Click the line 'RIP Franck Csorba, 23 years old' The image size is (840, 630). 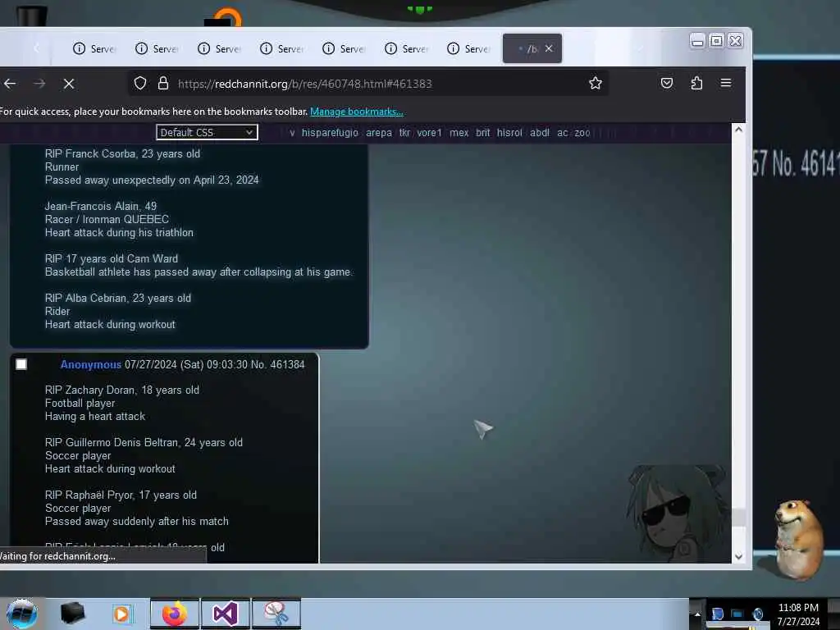point(123,153)
